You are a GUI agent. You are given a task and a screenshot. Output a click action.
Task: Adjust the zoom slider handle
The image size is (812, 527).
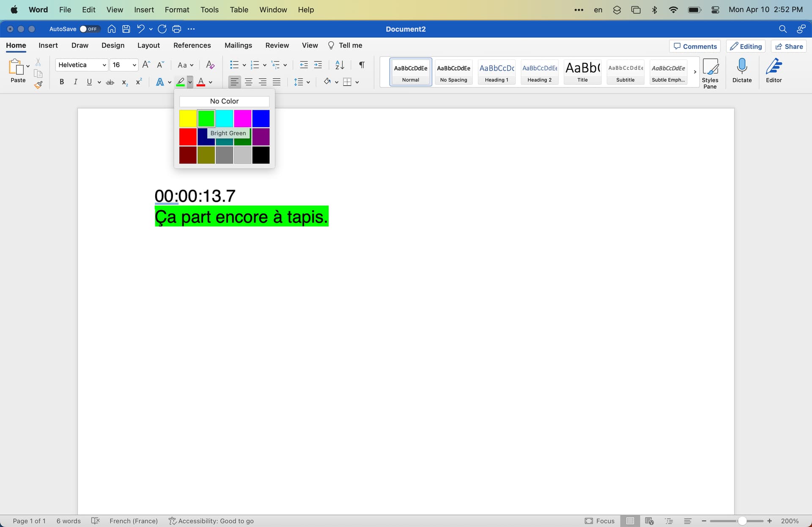point(742,521)
